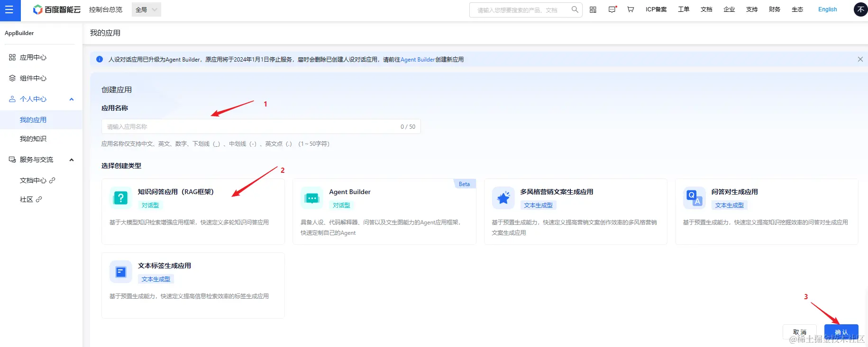Open the 企业 header menu
The image size is (868, 347).
click(x=729, y=9)
